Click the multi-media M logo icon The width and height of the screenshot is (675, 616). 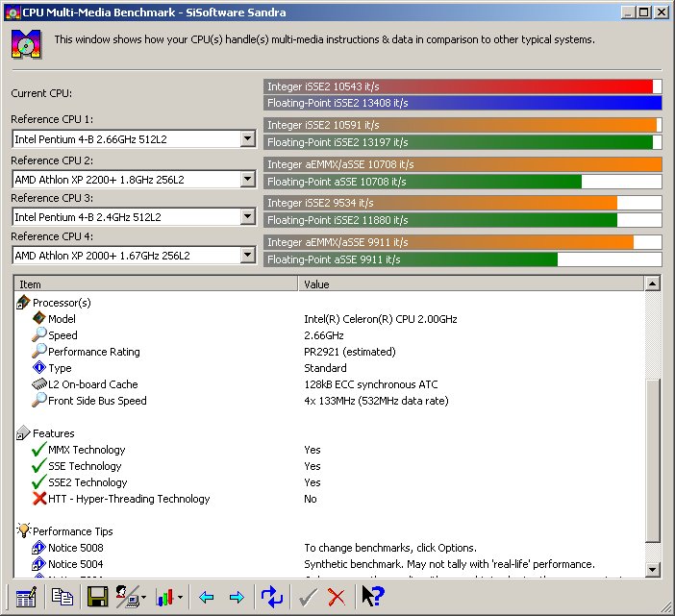click(x=26, y=44)
